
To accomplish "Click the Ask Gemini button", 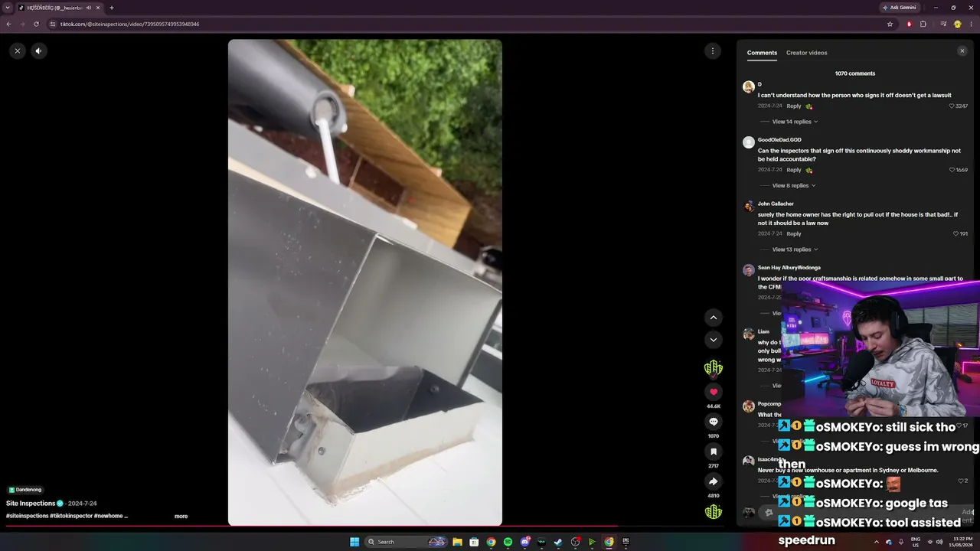I will [900, 8].
